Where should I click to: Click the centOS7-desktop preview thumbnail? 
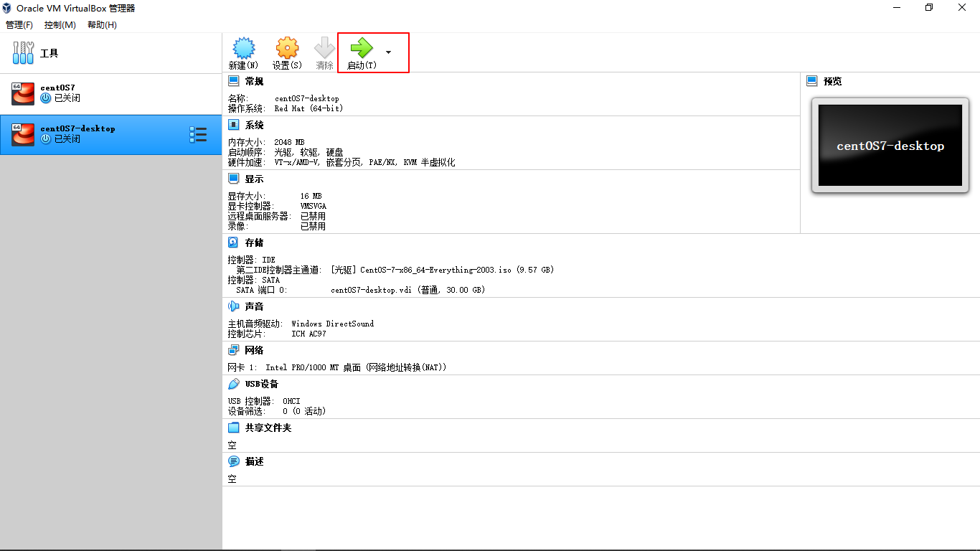pos(890,146)
